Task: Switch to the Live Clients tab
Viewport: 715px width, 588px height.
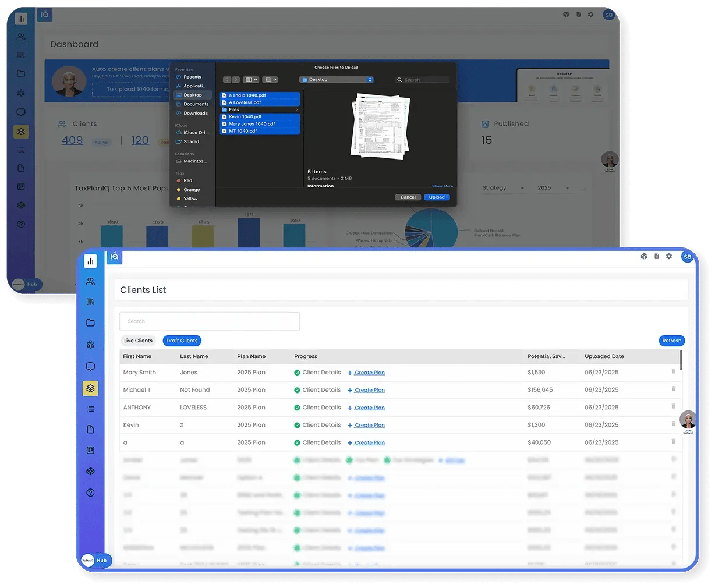Action: (x=138, y=341)
